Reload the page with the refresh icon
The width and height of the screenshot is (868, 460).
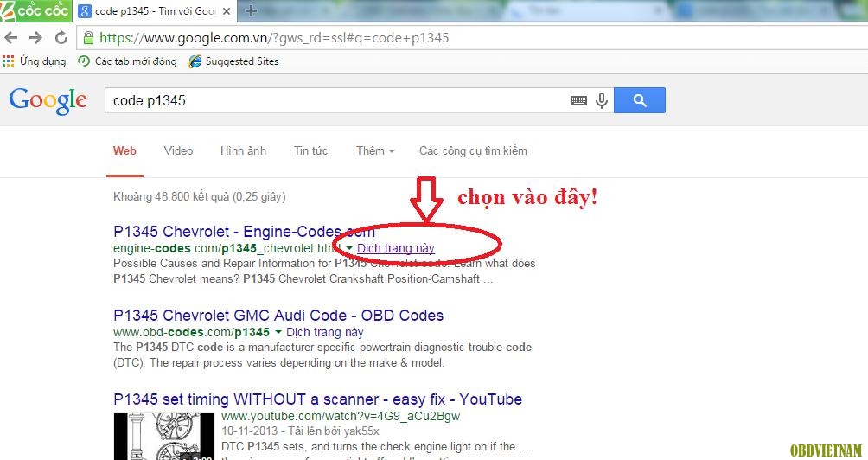pyautogui.click(x=61, y=38)
